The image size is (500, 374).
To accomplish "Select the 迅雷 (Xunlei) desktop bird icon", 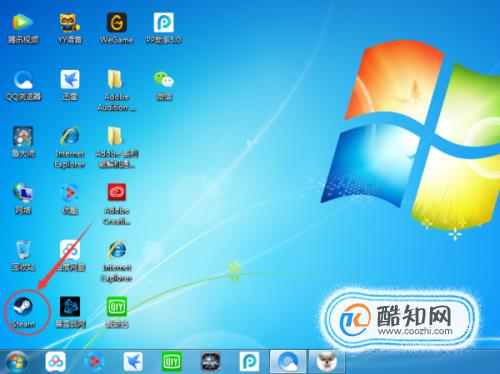I will [70, 85].
